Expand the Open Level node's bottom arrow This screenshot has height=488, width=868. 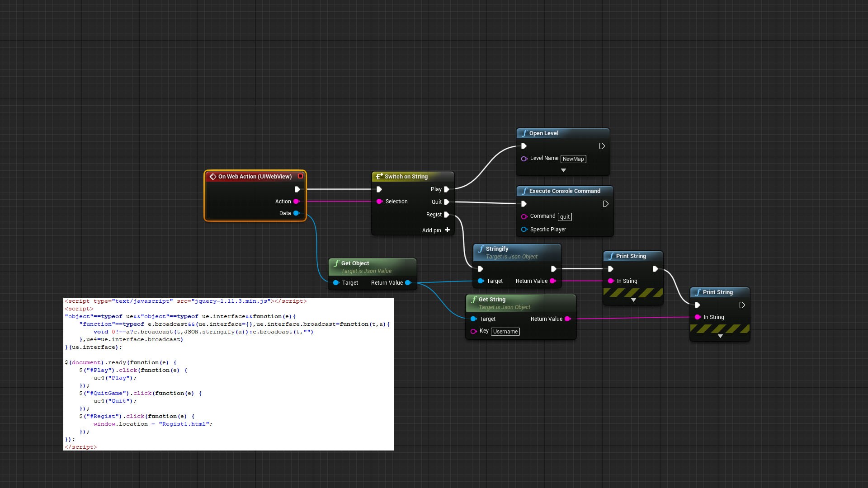[x=563, y=170]
